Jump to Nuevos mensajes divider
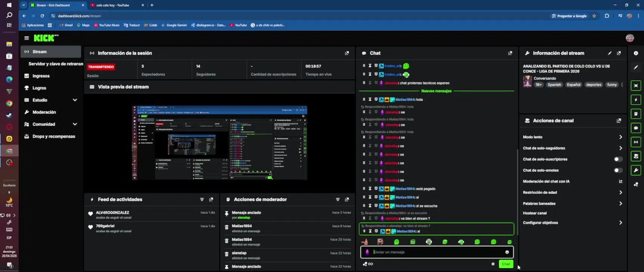 tap(436, 91)
